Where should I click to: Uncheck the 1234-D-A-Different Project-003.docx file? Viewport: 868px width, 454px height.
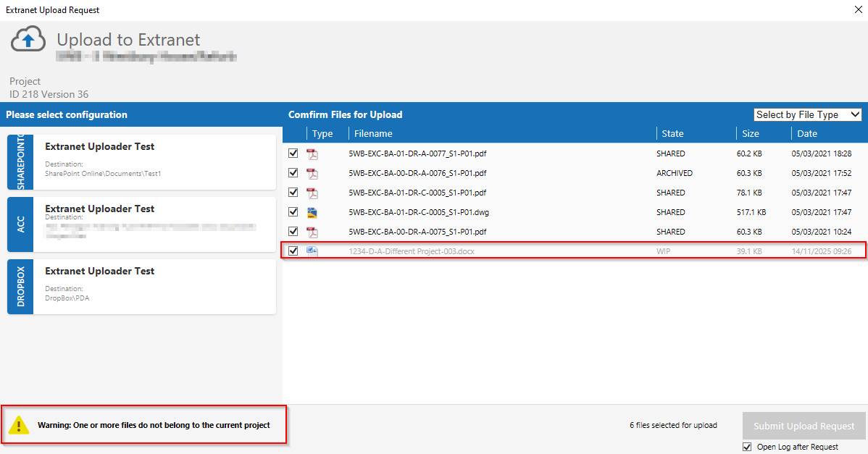click(293, 251)
